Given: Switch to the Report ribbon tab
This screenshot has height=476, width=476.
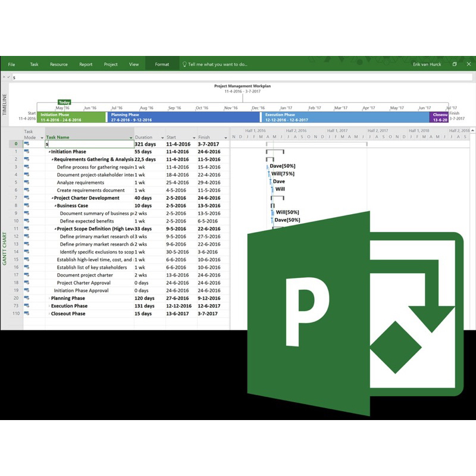Looking at the screenshot, I should (86, 64).
